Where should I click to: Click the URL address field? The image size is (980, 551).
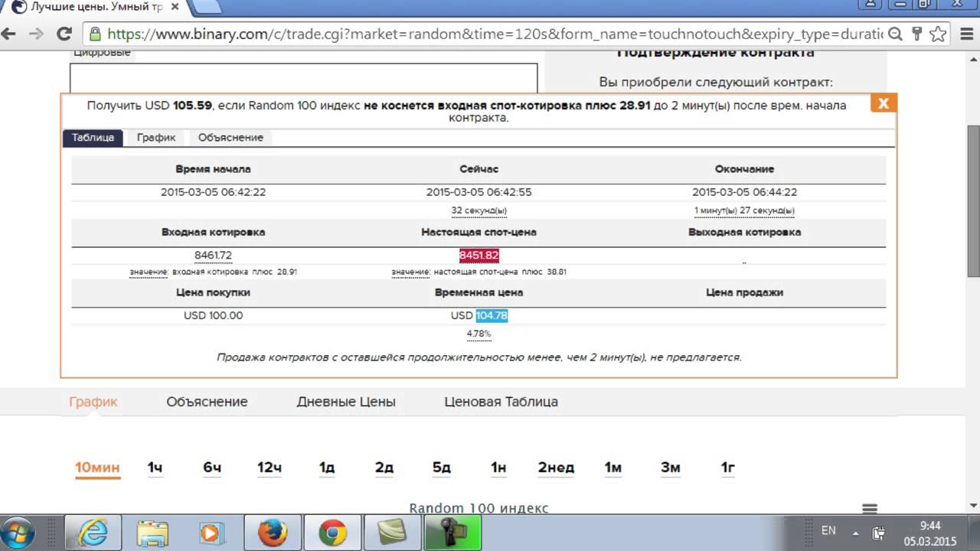tap(495, 34)
